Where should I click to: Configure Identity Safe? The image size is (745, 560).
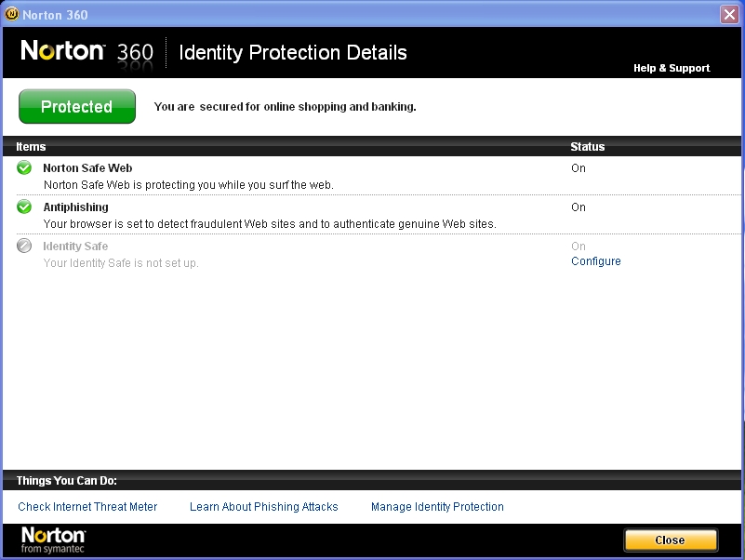(x=596, y=261)
